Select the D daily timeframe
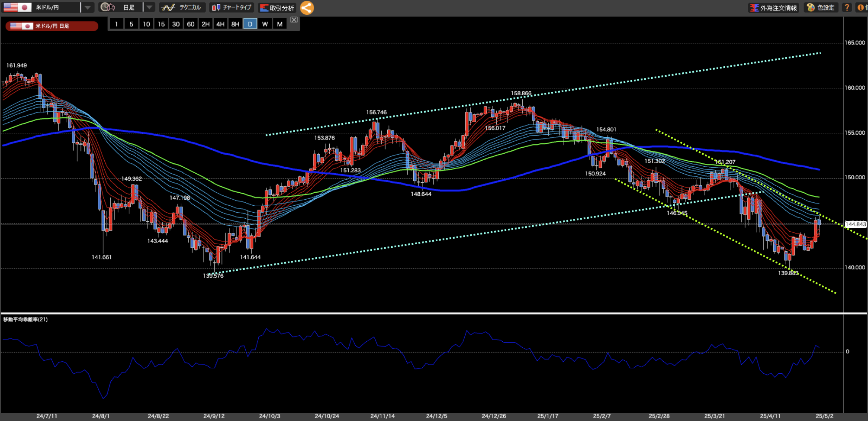The width and height of the screenshot is (868, 421). (250, 24)
